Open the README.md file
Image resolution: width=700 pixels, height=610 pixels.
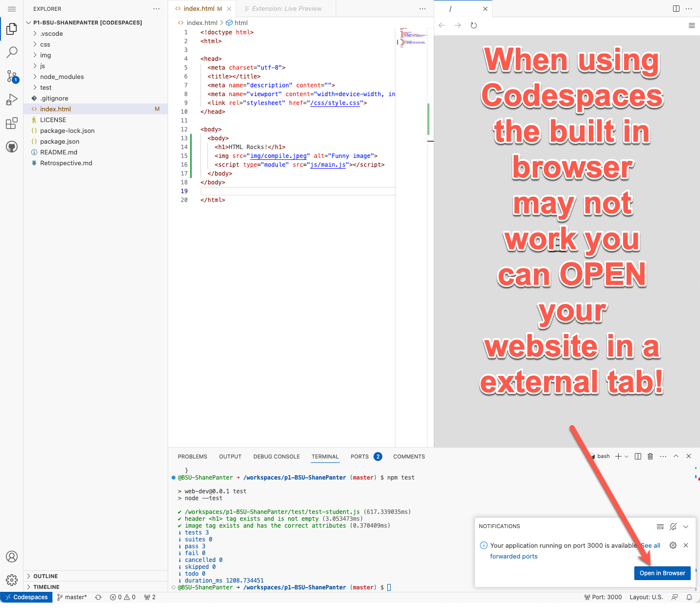pos(96,152)
